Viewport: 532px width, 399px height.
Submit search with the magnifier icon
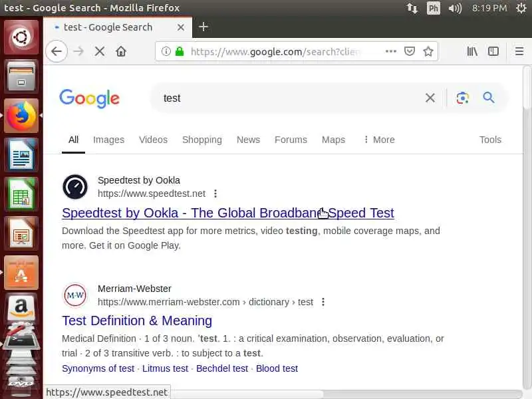[x=489, y=98]
